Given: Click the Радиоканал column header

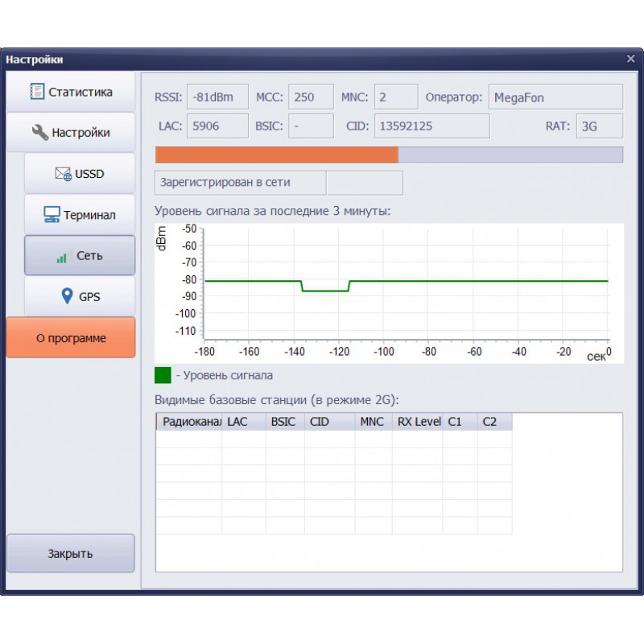Looking at the screenshot, I should (190, 422).
